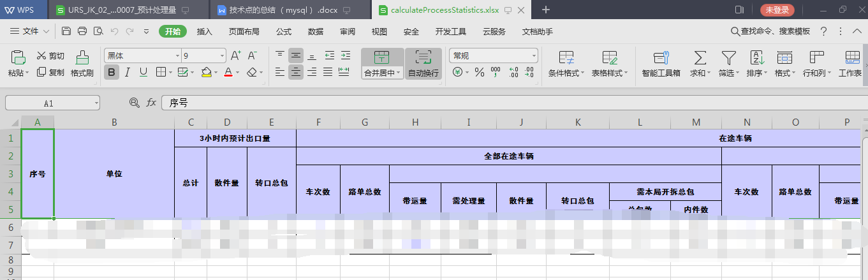Click the 未登录 login button
This screenshot has width=868, height=280.
click(777, 10)
